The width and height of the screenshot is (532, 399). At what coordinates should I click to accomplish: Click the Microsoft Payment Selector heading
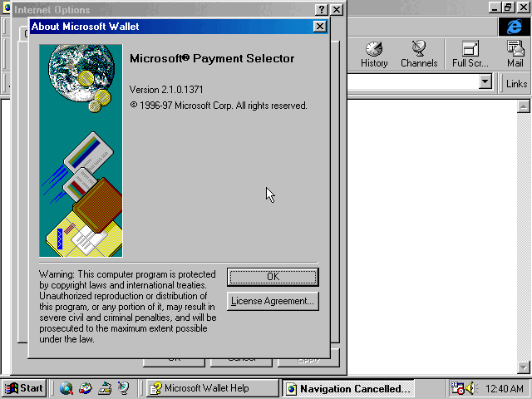coord(212,58)
